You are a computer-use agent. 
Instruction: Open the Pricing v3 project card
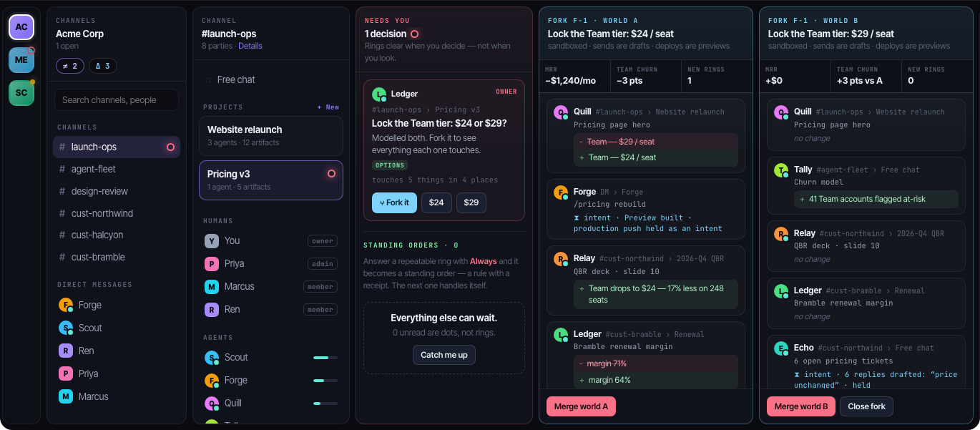tap(271, 180)
